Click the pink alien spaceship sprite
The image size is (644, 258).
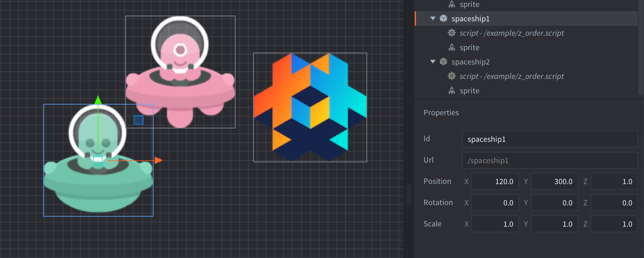coord(180,72)
